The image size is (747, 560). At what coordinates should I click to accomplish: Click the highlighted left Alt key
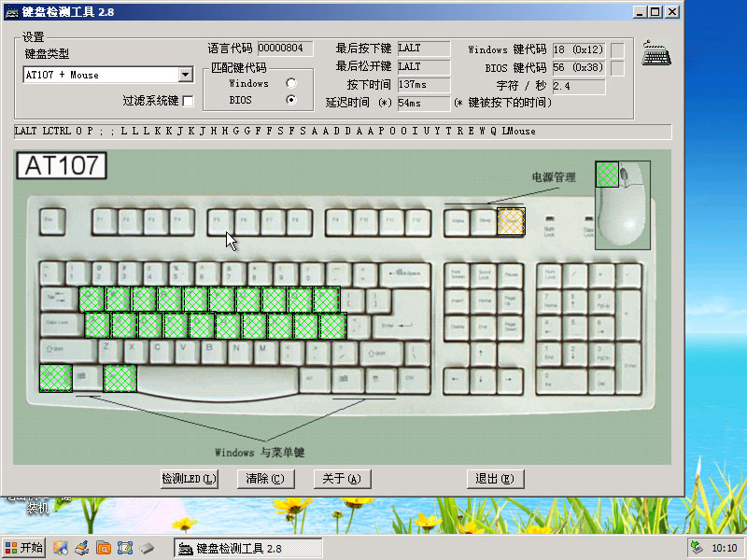(x=120, y=379)
